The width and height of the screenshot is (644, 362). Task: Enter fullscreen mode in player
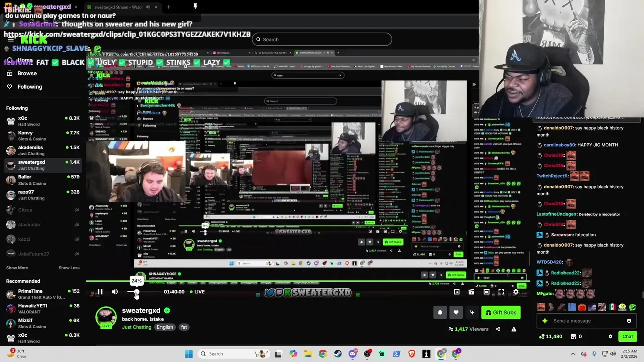pos(501,292)
